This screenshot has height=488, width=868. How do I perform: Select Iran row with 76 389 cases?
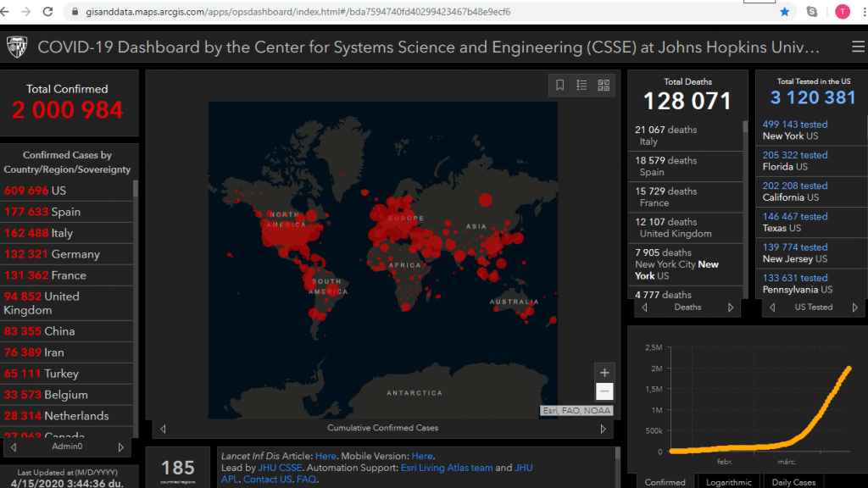tap(66, 352)
